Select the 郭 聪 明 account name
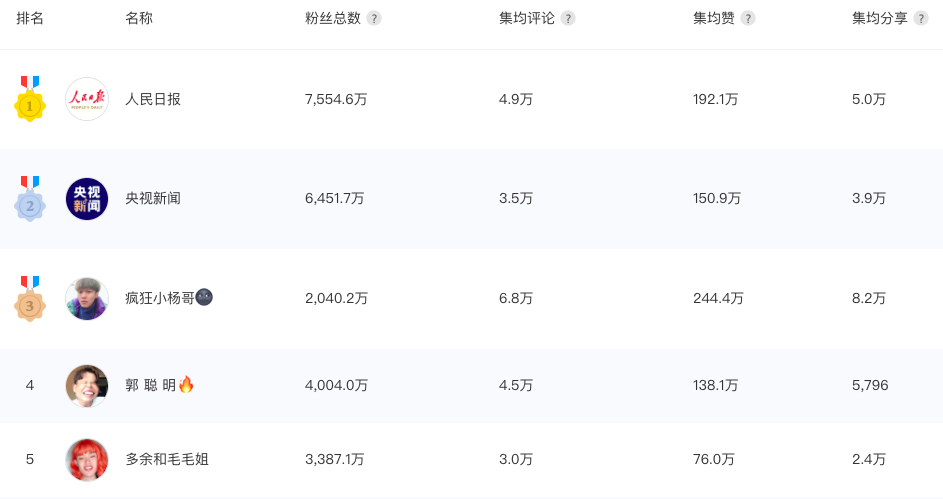The height and width of the screenshot is (499, 943). click(x=151, y=385)
